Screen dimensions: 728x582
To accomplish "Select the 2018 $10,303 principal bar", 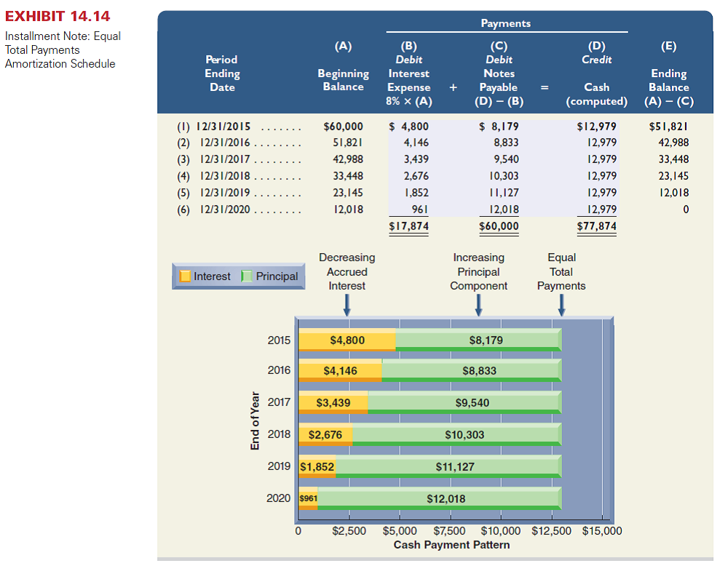I will click(x=456, y=435).
